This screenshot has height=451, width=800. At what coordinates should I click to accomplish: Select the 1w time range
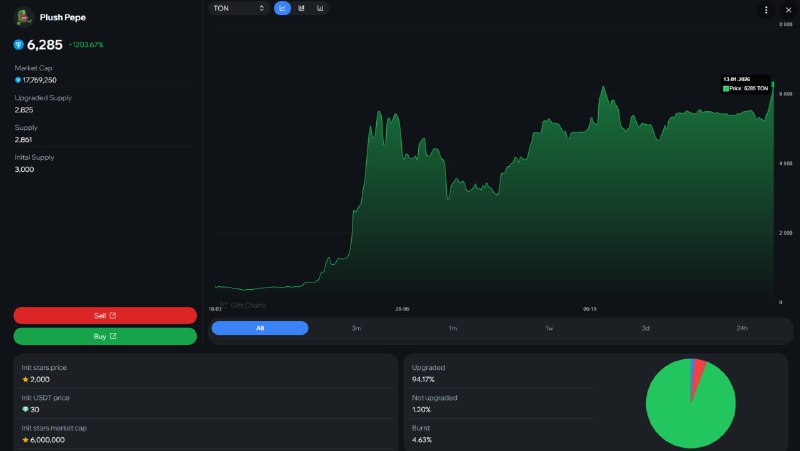pos(549,328)
